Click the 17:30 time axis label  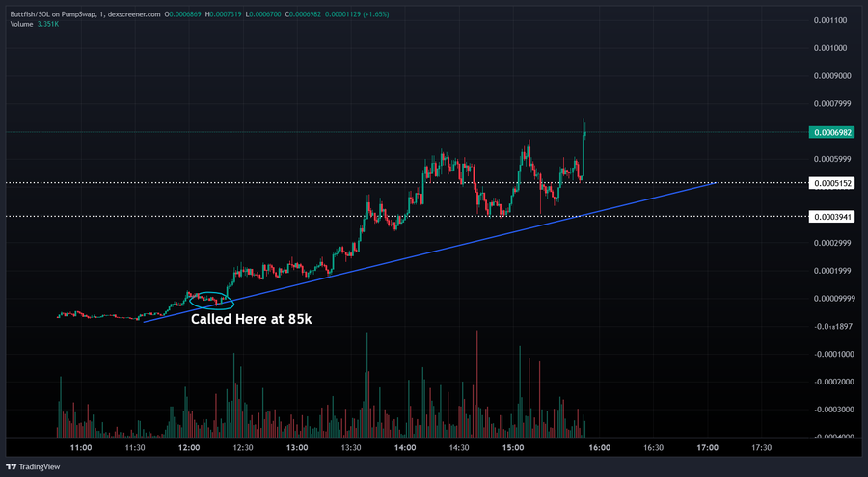tap(761, 448)
